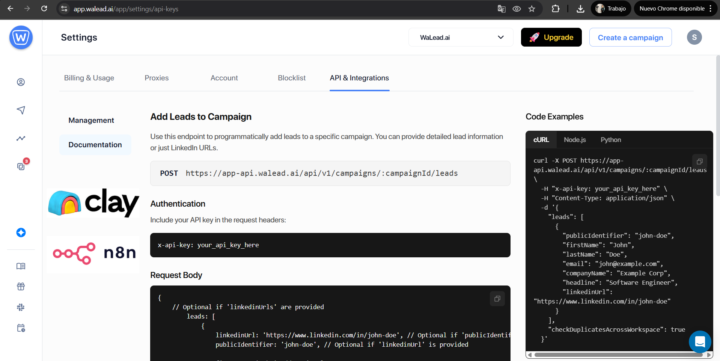Open browser extensions puzzle icon
This screenshot has height=361, width=720.
[x=555, y=9]
